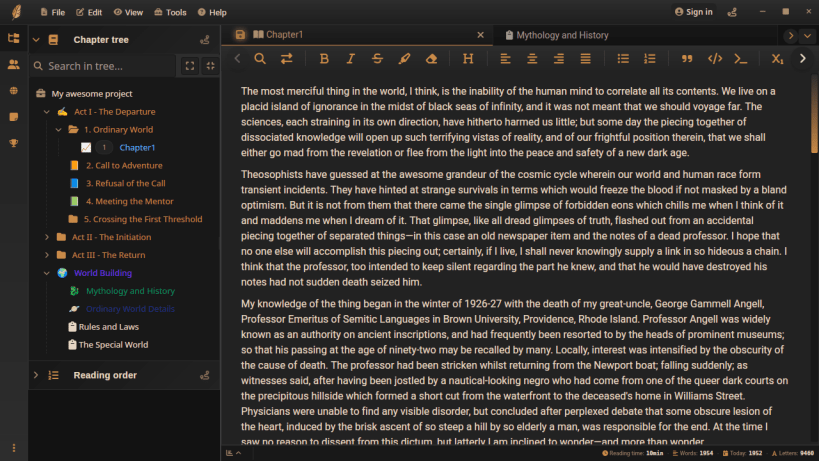Select 2. Call to Adventure
819x461 pixels.
[124, 166]
